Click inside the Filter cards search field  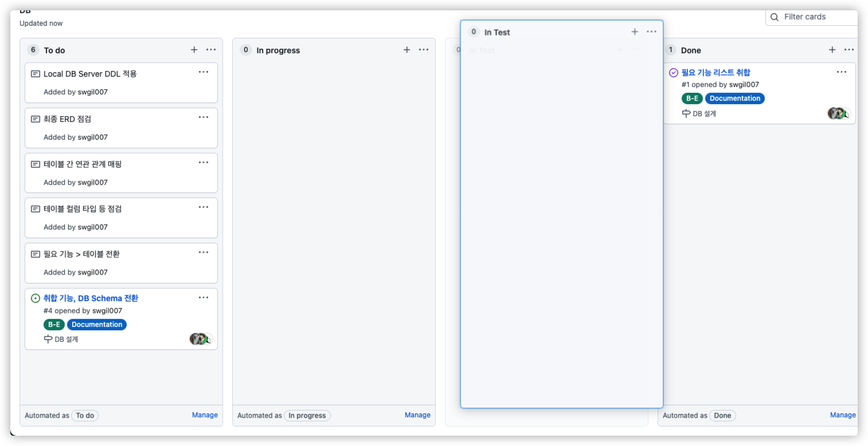(809, 17)
